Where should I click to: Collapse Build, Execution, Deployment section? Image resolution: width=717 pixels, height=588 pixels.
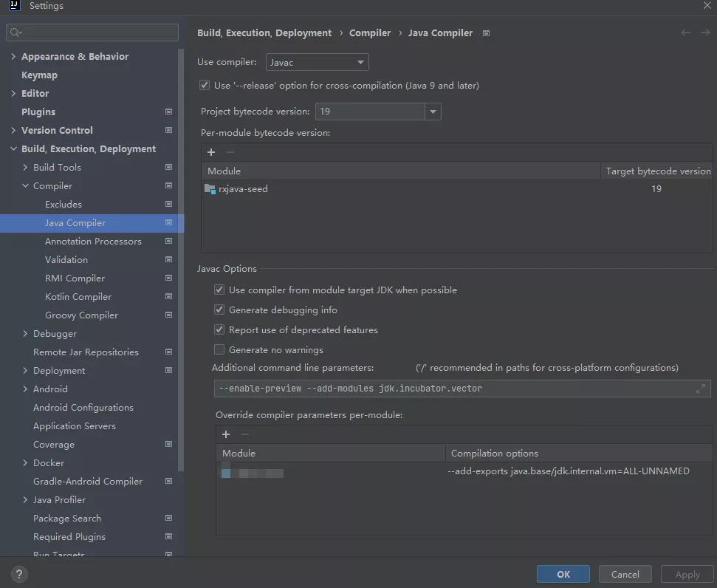click(x=13, y=148)
